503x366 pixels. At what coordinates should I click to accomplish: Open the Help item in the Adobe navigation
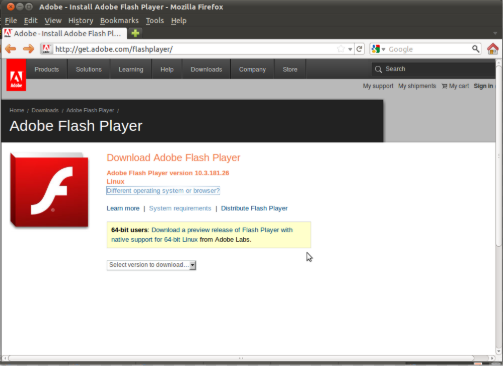[x=167, y=69]
